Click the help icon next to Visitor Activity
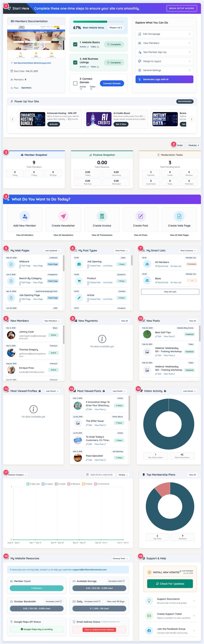The image size is (204, 644). (x=165, y=391)
